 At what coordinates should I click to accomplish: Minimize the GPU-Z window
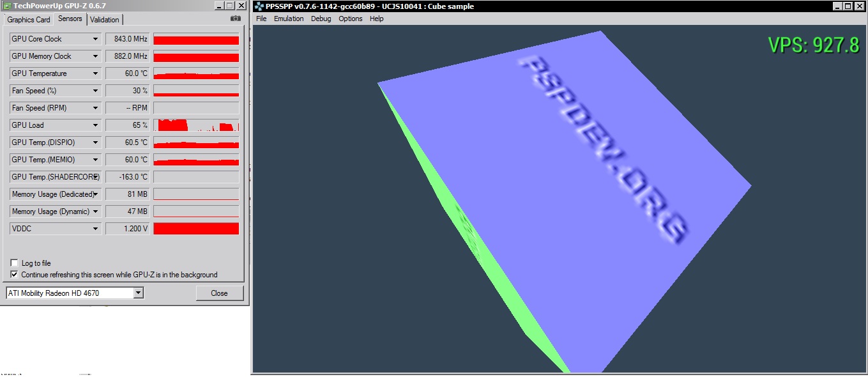(218, 6)
